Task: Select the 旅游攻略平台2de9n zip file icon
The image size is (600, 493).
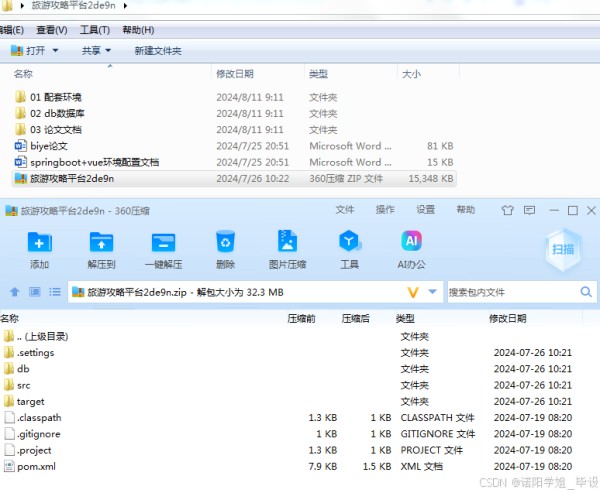Action: [x=20, y=178]
